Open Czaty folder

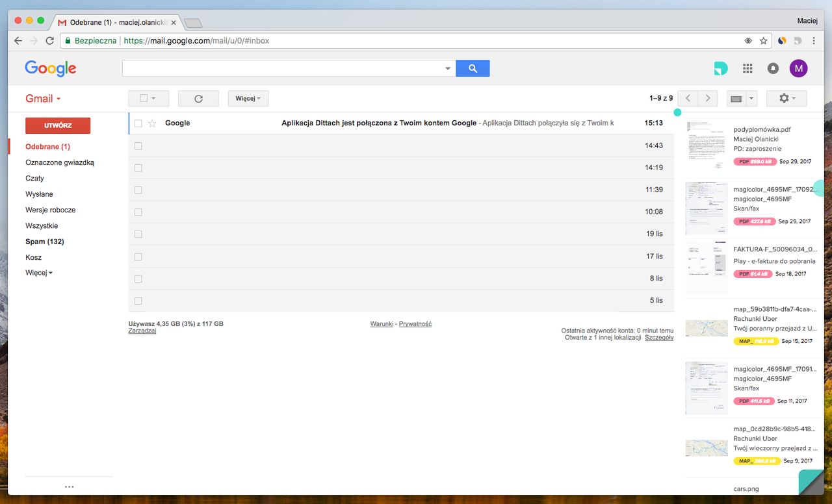(34, 178)
